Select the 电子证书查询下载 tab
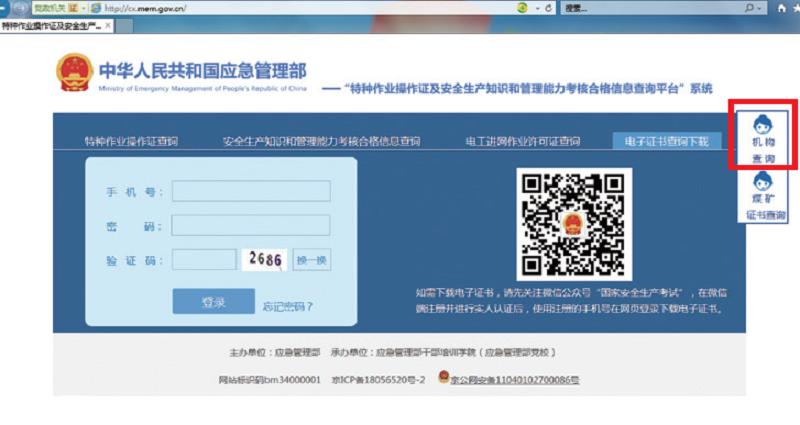This screenshot has height=425, width=800. pos(666,141)
